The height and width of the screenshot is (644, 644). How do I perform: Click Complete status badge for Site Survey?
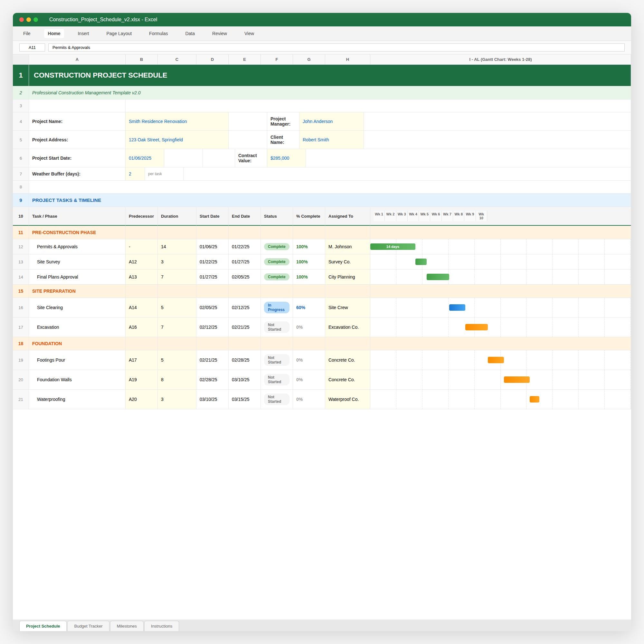coord(277,262)
